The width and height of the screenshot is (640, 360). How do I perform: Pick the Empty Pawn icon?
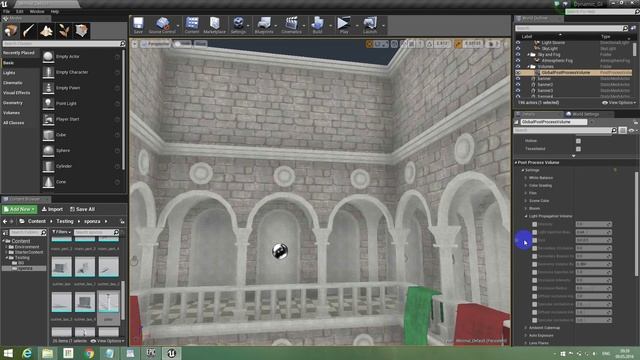(x=48, y=88)
